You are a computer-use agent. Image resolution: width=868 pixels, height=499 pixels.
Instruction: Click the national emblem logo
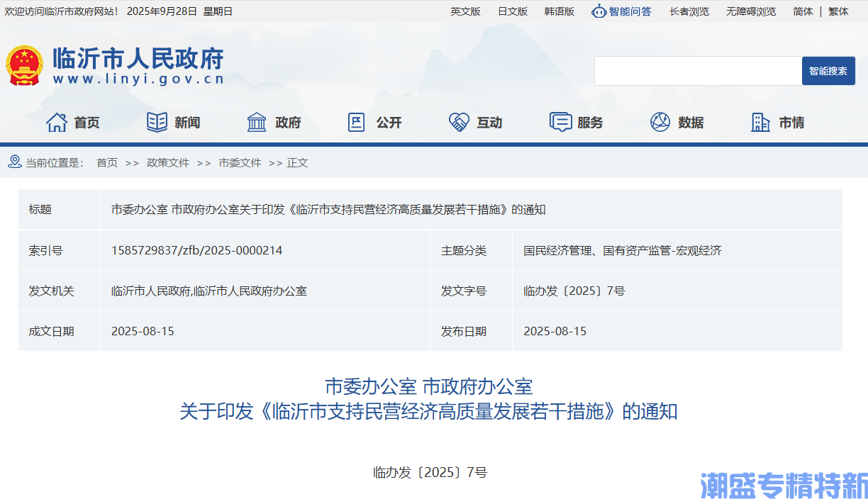[24, 65]
